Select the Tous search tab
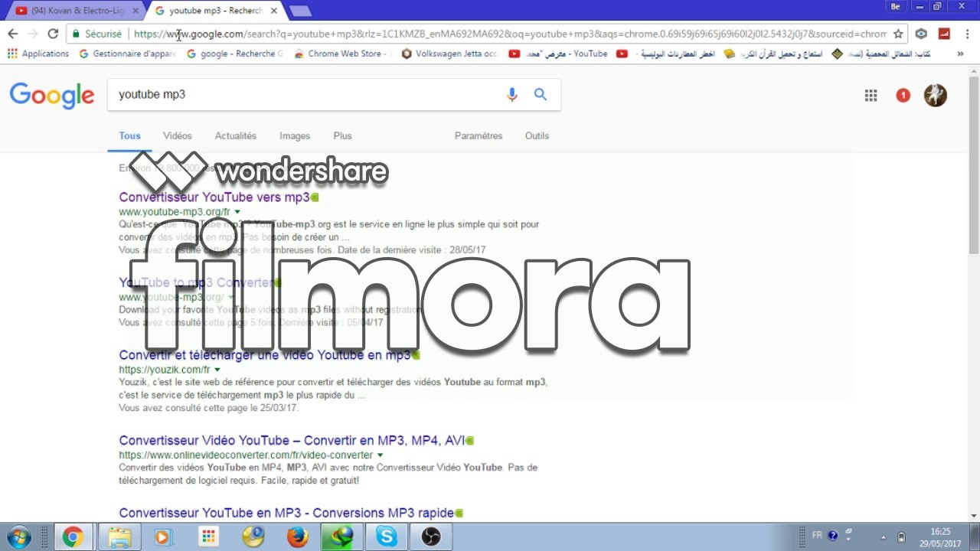Image resolution: width=980 pixels, height=551 pixels. pyautogui.click(x=129, y=135)
